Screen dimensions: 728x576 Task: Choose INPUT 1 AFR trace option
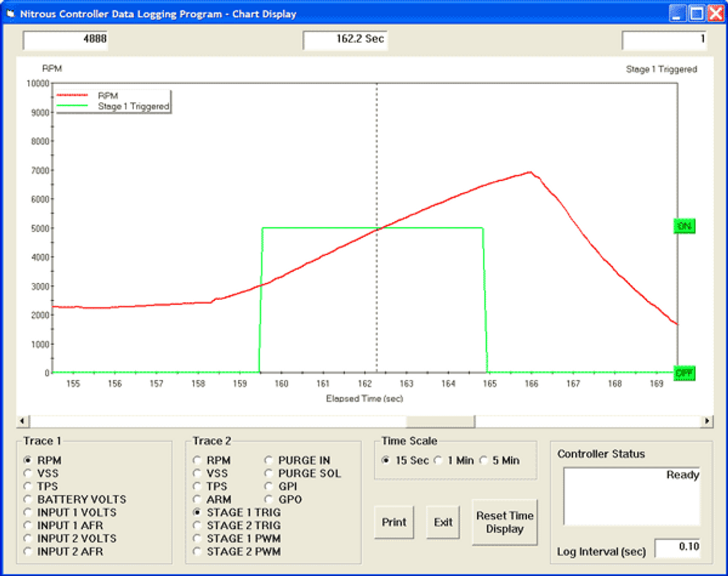(x=27, y=525)
